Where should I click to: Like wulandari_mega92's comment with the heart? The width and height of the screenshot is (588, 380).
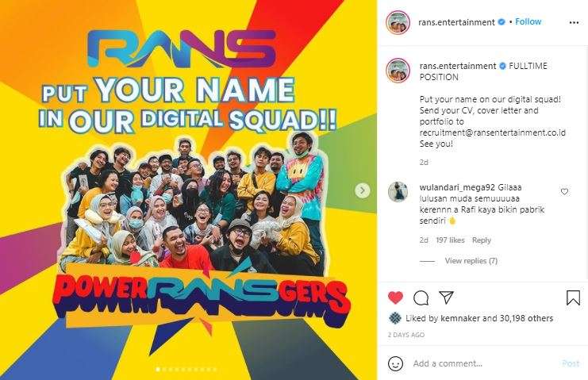(x=564, y=191)
